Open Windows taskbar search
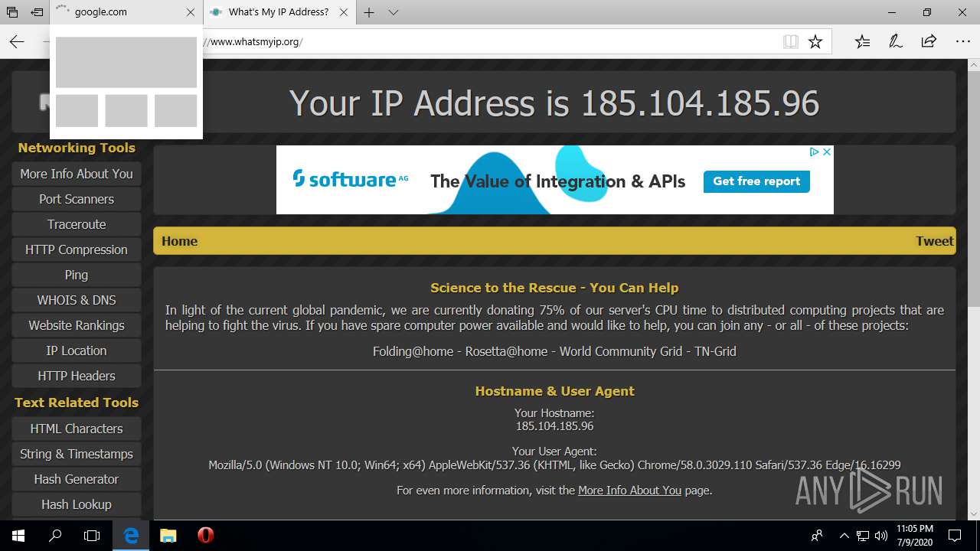Image resolution: width=980 pixels, height=551 pixels. [x=55, y=536]
